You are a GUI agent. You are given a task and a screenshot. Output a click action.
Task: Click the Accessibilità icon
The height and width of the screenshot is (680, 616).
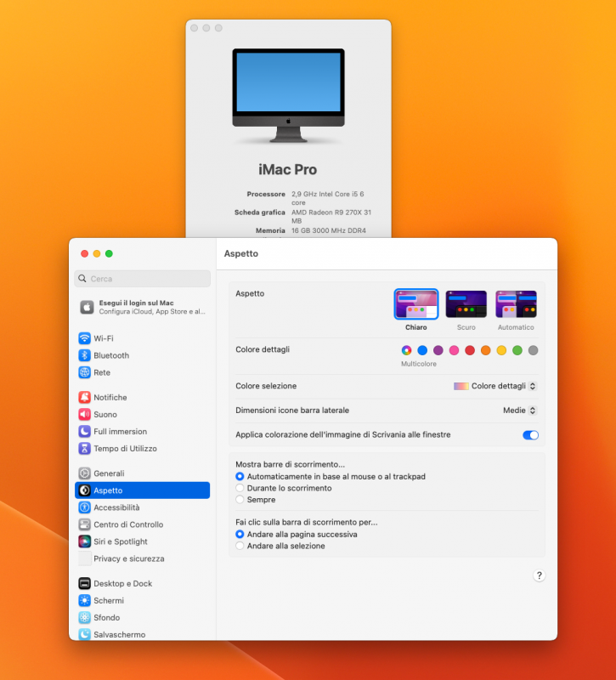[84, 507]
